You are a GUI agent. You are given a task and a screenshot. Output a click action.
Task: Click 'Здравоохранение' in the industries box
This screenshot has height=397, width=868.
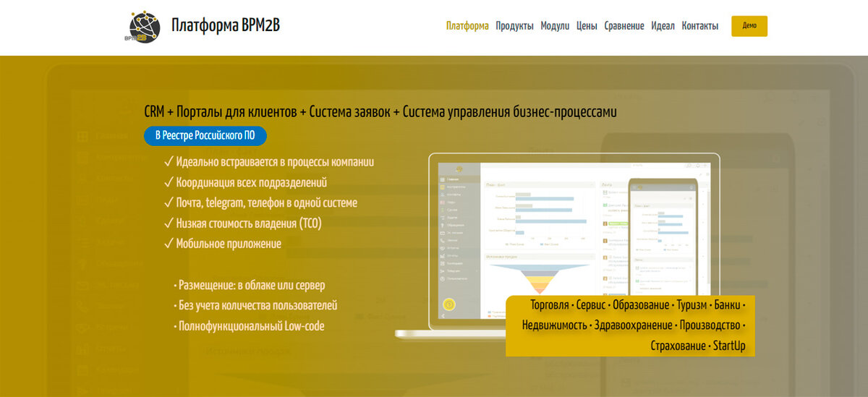[632, 325]
